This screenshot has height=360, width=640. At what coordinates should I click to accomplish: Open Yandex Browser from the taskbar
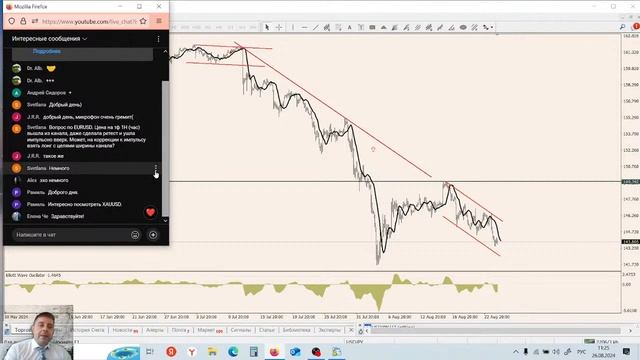[192, 351]
